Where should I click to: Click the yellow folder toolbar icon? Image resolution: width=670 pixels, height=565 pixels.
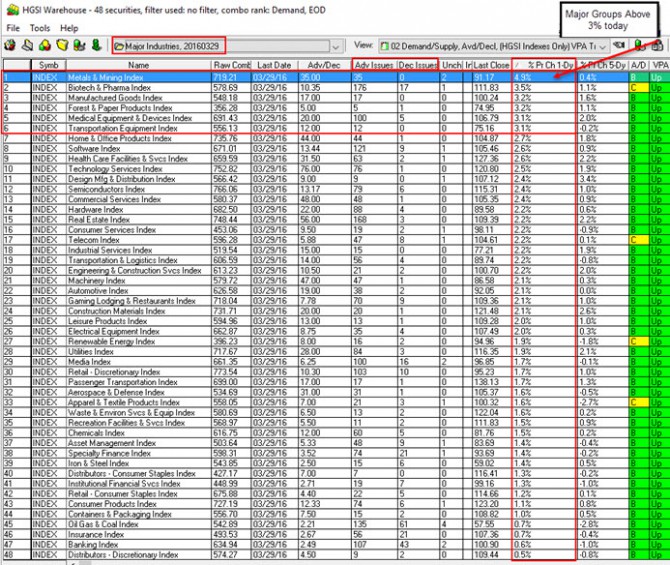pos(62,45)
